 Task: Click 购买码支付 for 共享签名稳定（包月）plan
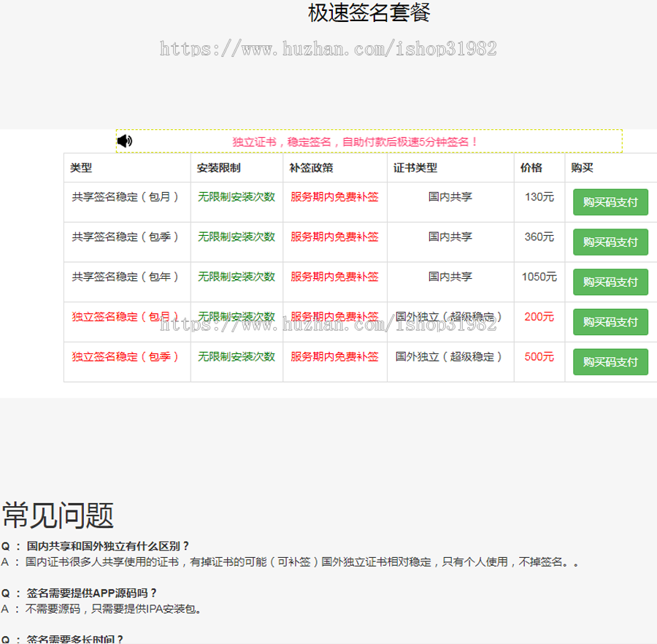(x=610, y=202)
